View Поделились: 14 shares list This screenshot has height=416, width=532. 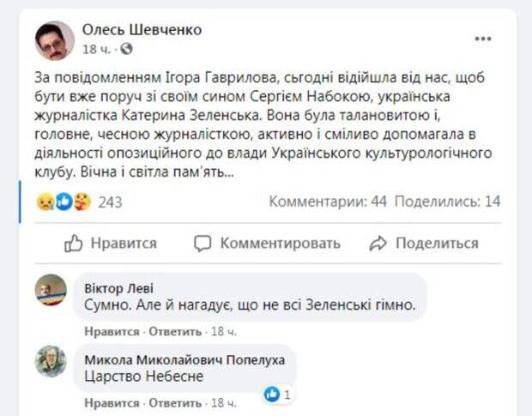click(x=448, y=202)
